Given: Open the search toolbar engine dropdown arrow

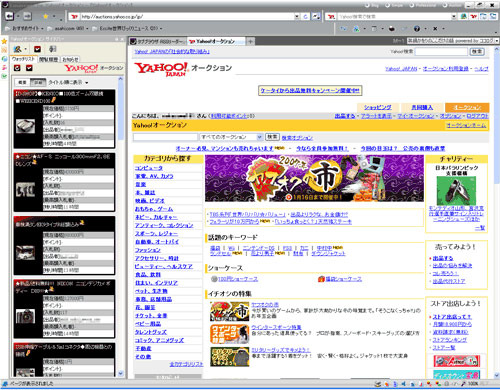Looking at the screenshot, I should tap(454, 16).
